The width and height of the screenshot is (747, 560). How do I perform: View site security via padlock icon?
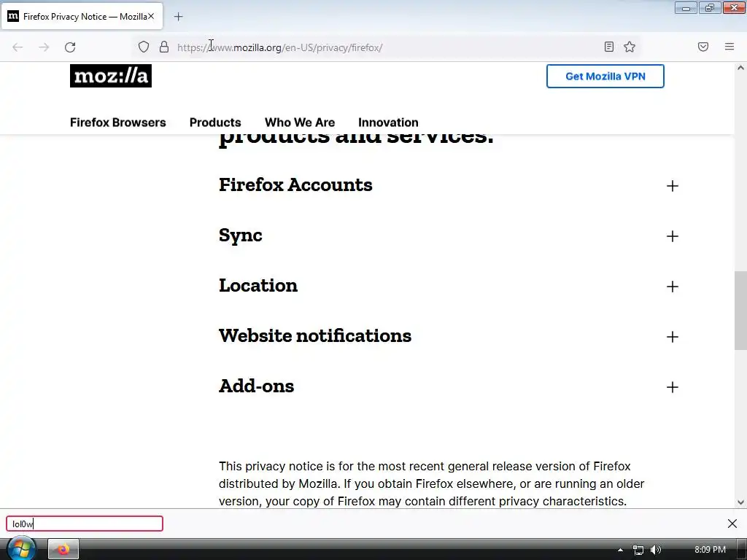click(x=164, y=47)
